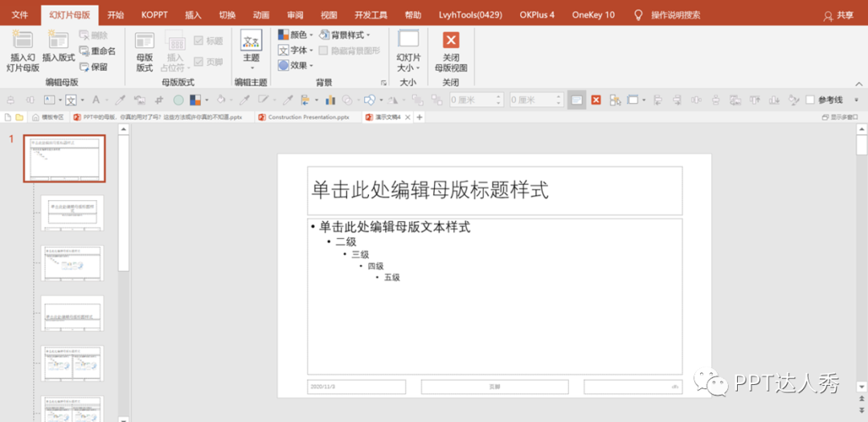
Task: Click the select objects cursor icon
Action: (x=615, y=100)
